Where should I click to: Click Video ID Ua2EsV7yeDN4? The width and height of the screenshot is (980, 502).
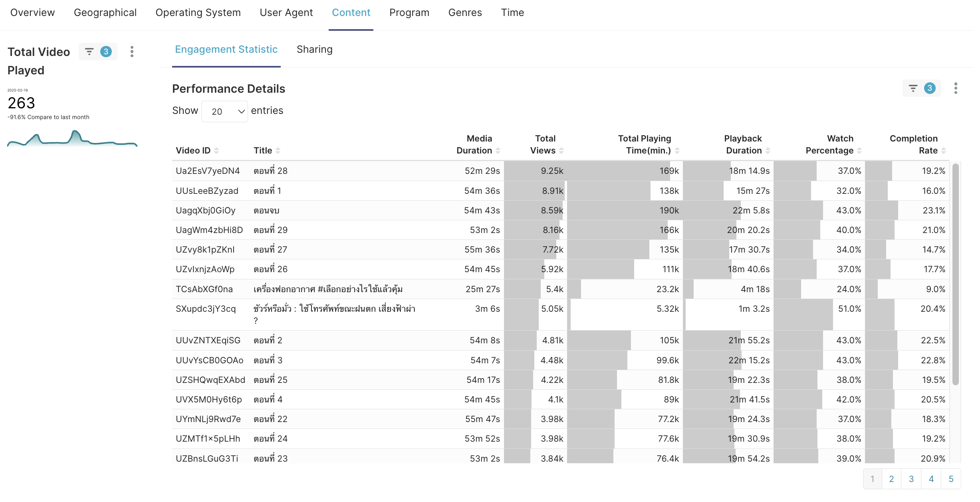point(208,171)
